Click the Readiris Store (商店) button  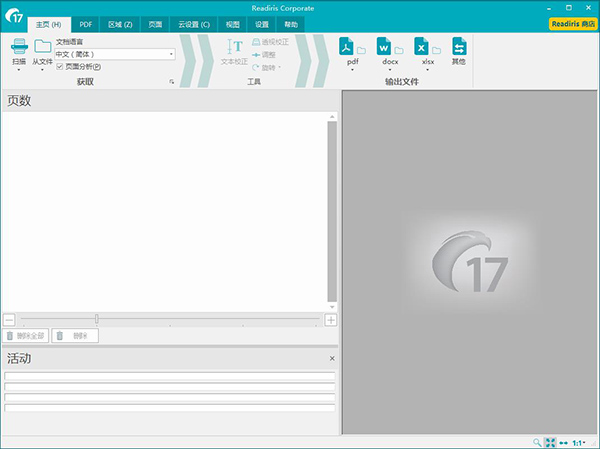tap(573, 24)
